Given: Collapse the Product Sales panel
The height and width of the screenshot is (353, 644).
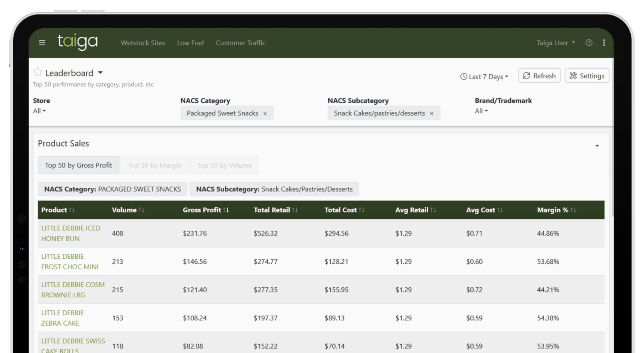Looking at the screenshot, I should (x=597, y=146).
